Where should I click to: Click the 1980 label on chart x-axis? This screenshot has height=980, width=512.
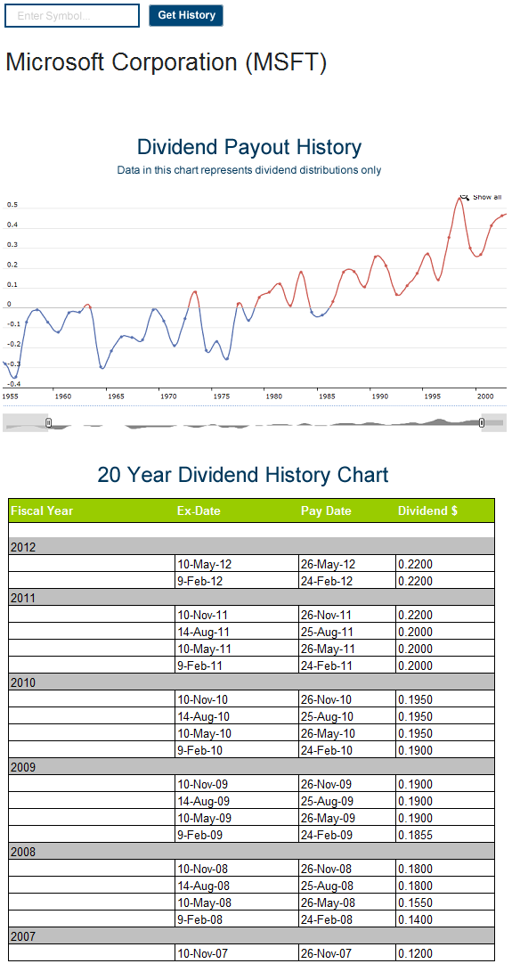pyautogui.click(x=272, y=396)
